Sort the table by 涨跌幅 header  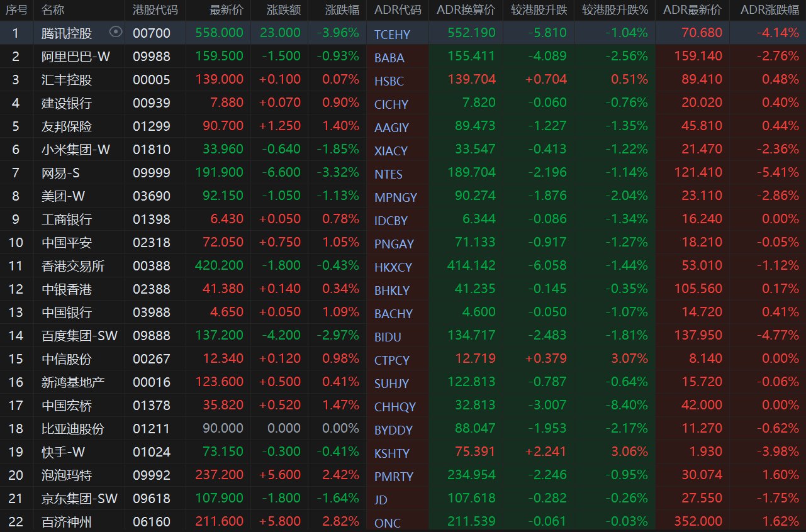(342, 10)
